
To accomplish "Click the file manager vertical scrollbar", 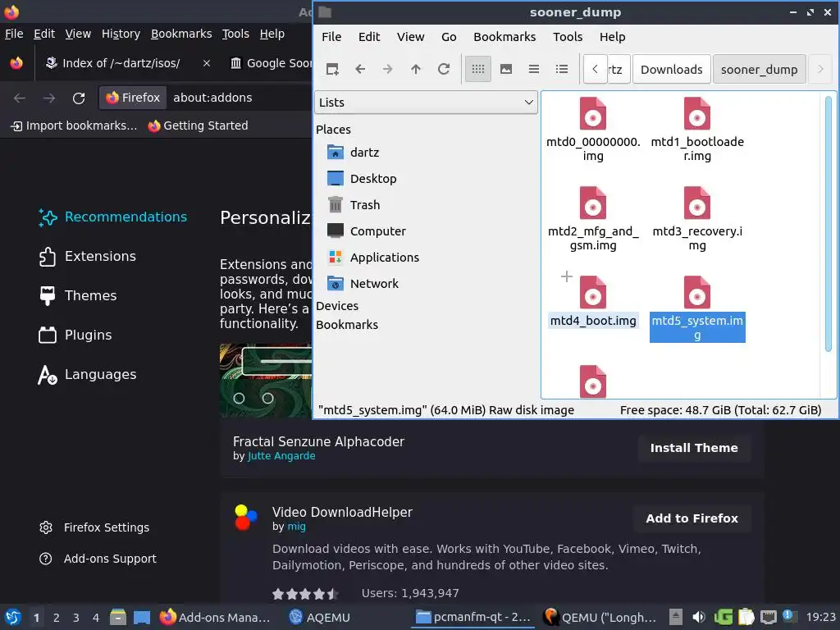I will point(829,224).
